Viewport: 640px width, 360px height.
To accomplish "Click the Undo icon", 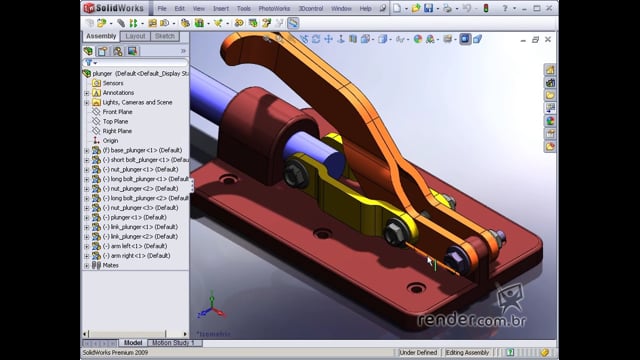I will [467, 8].
